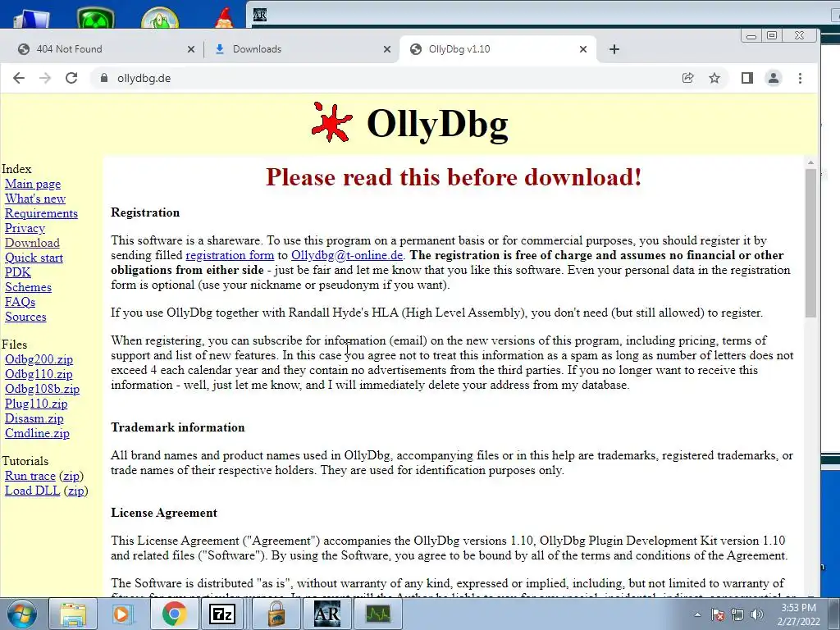Click the page vertical scrollbar thumb
Screen dimensions: 840x630
(810, 242)
